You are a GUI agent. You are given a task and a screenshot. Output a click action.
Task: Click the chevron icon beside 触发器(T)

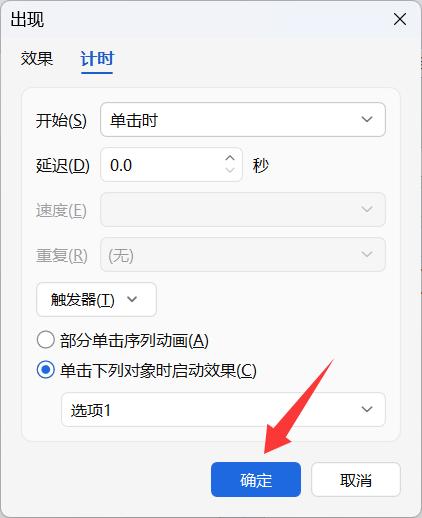132,299
